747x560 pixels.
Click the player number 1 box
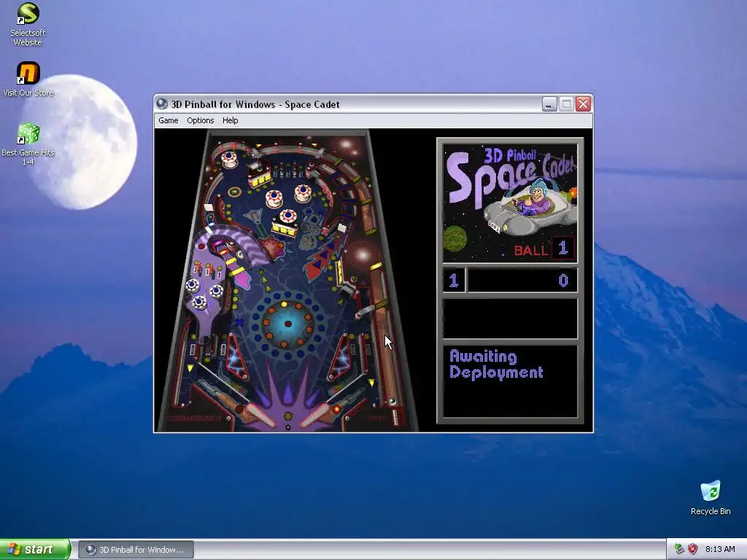point(454,280)
